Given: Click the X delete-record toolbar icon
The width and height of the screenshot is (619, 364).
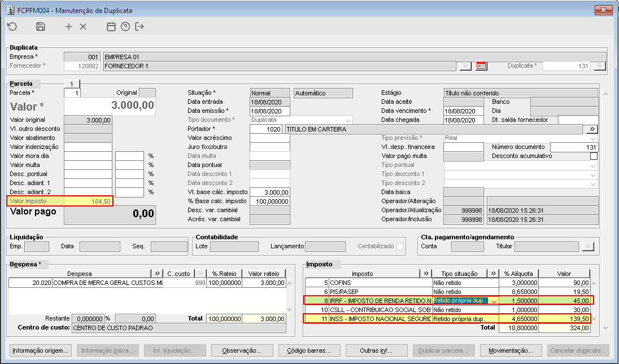Looking at the screenshot, I should pyautogui.click(x=83, y=27).
